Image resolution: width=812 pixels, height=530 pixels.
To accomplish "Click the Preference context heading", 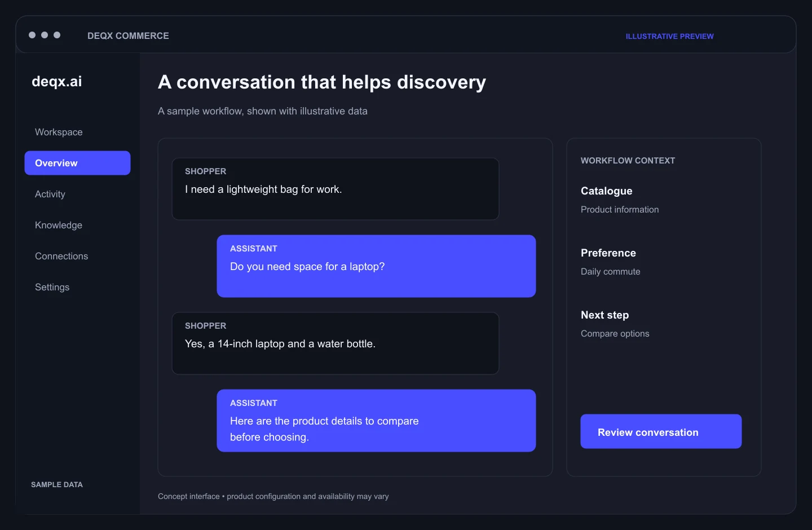I will 608,253.
